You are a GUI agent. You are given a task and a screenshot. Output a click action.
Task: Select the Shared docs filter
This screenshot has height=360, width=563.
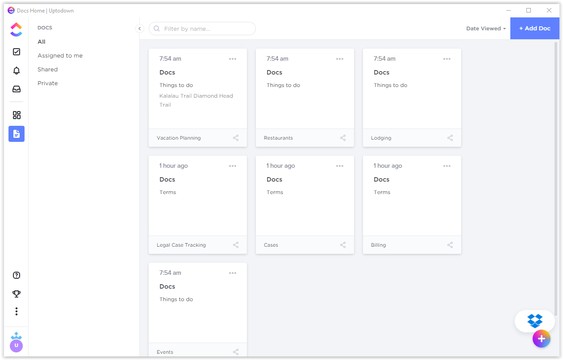pyautogui.click(x=47, y=69)
